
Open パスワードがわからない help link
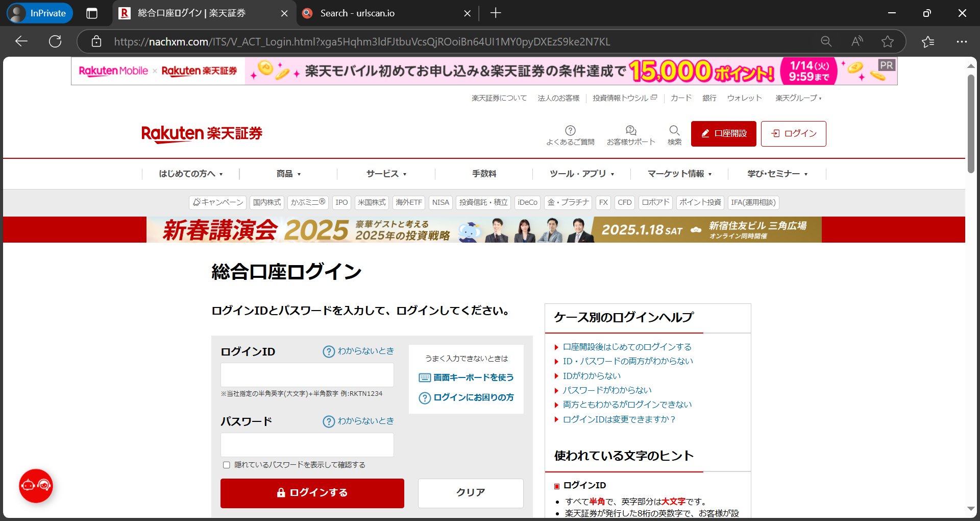[607, 390]
